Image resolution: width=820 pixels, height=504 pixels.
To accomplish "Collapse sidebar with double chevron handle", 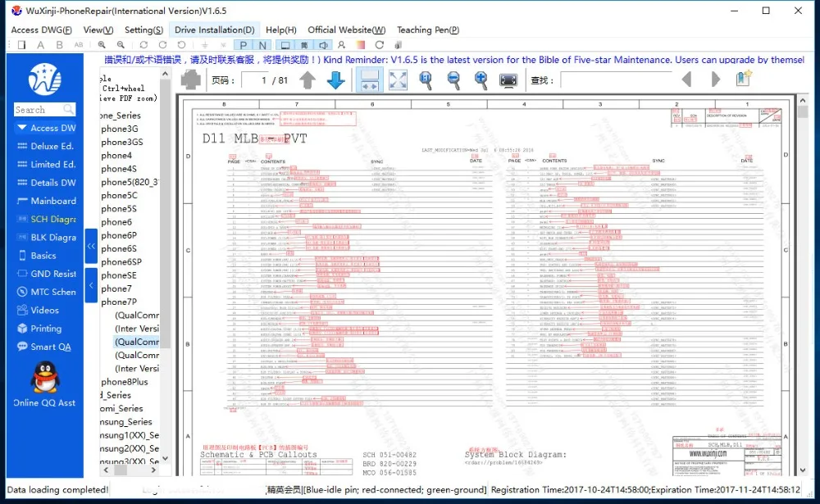I will 91,246.
